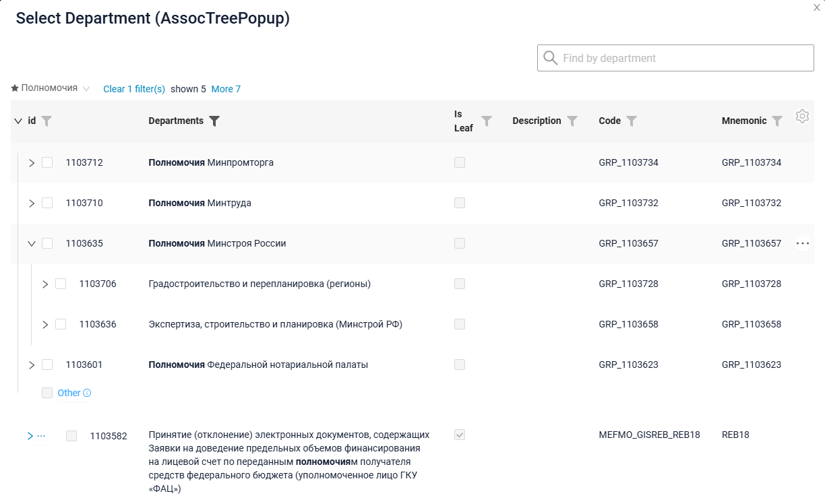
Task: Expand row 1103710 Полномочия Минтруда
Action: [32, 203]
